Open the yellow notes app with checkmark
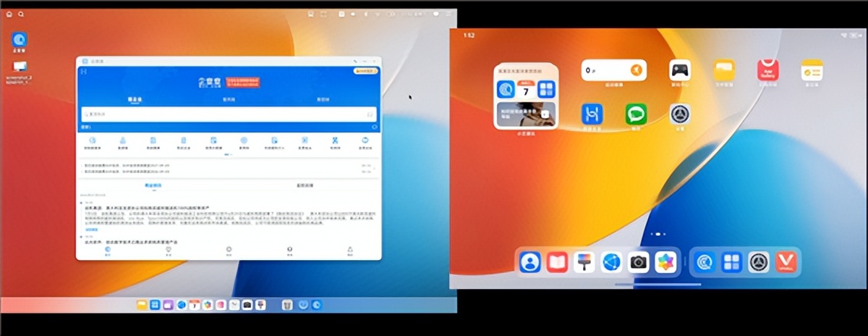 pos(811,70)
